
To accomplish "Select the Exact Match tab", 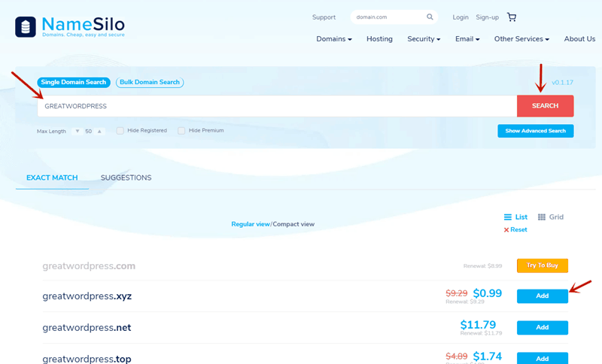I will point(52,177).
